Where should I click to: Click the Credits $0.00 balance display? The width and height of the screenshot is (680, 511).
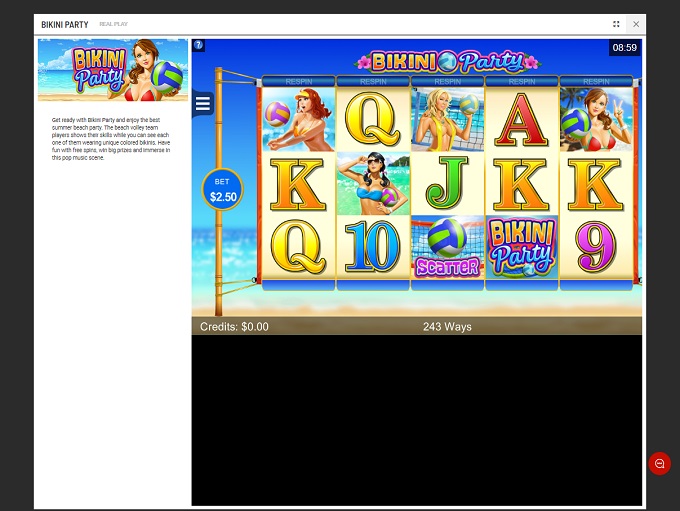point(234,327)
